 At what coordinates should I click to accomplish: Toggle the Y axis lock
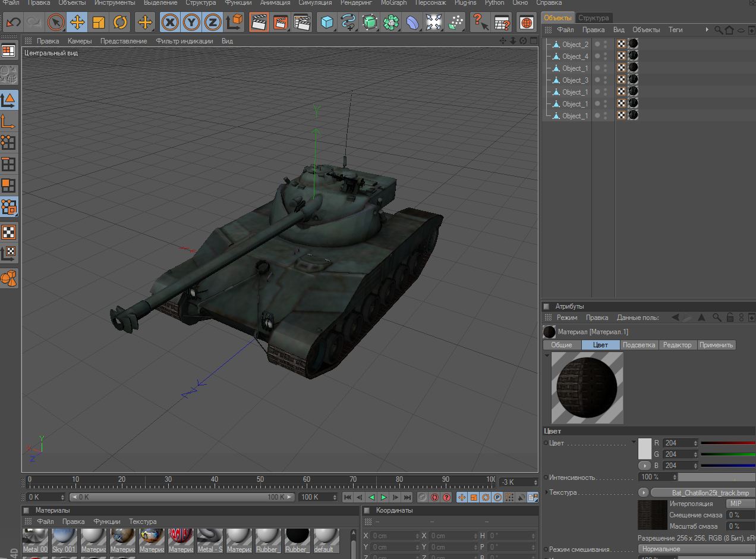(191, 23)
